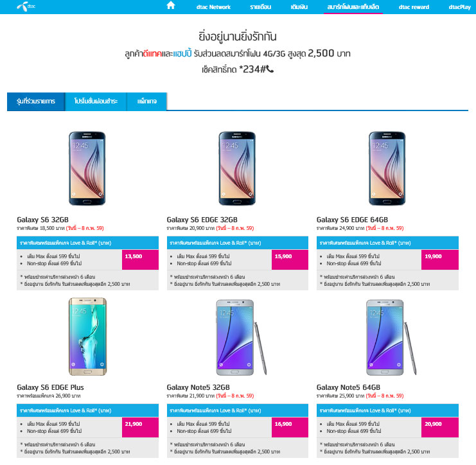Click the 16,900 pink price box
The width and height of the screenshot is (476, 465).
point(290,427)
